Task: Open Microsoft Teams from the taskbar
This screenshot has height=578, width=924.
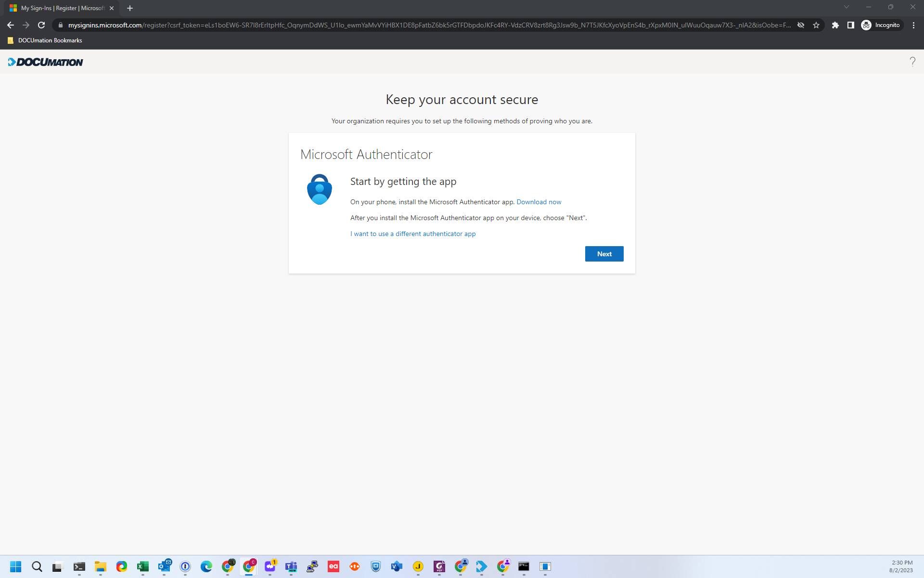Action: pos(291,566)
